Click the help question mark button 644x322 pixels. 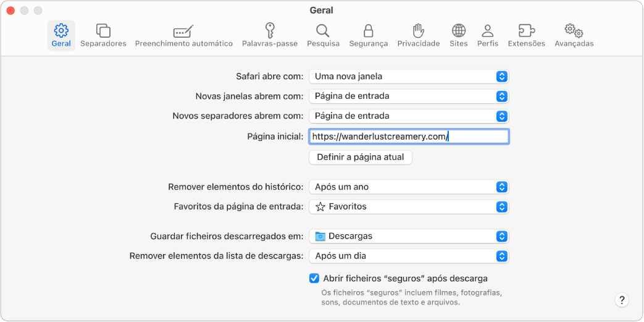622,300
